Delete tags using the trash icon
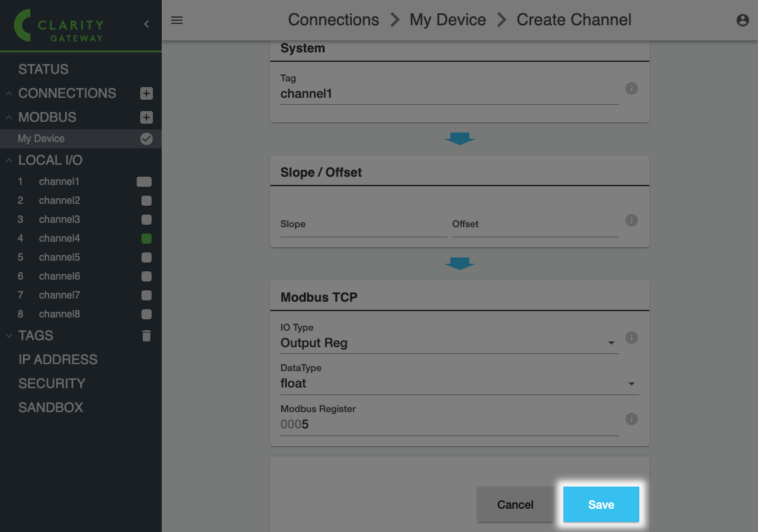This screenshot has width=758, height=532. pyautogui.click(x=147, y=336)
